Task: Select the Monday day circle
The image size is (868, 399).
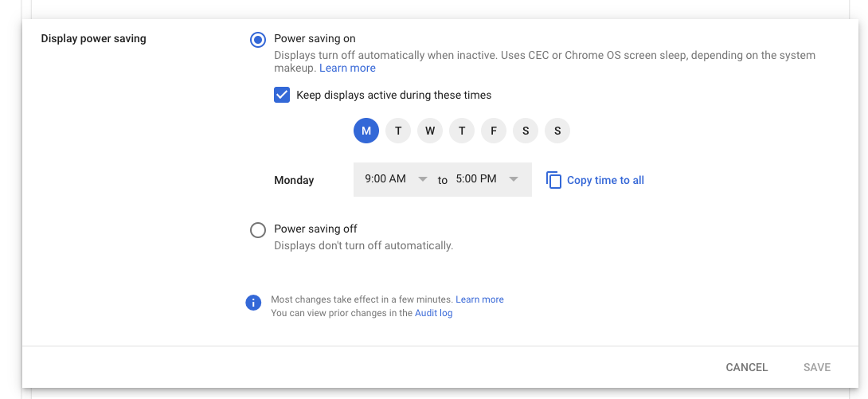Action: 366,131
